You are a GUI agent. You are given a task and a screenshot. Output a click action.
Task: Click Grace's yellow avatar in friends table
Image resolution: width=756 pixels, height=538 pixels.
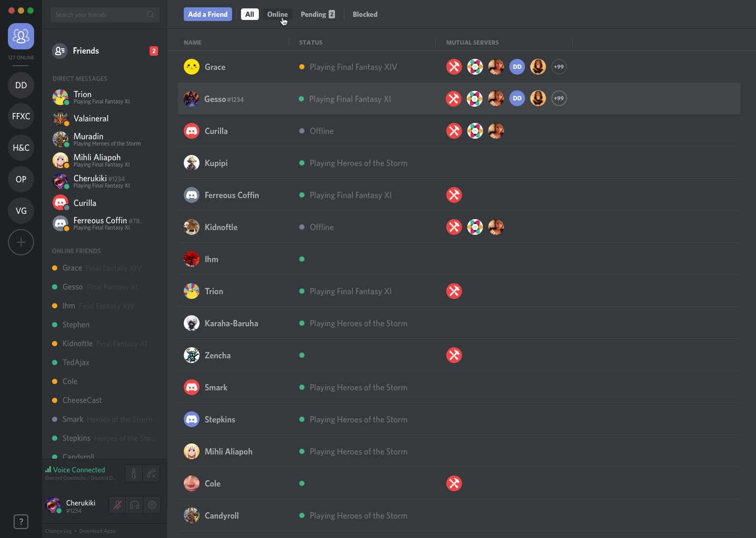192,67
